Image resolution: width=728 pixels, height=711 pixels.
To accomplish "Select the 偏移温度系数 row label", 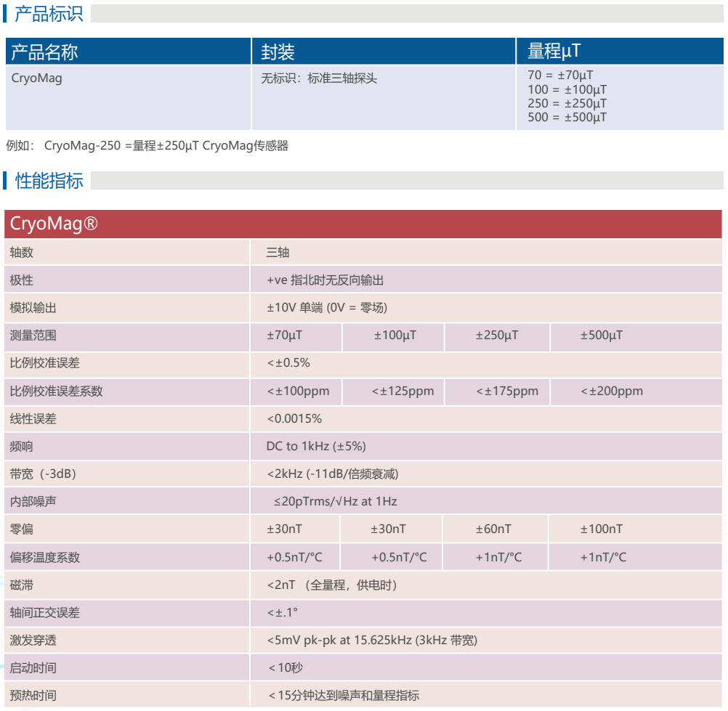I will click(44, 557).
